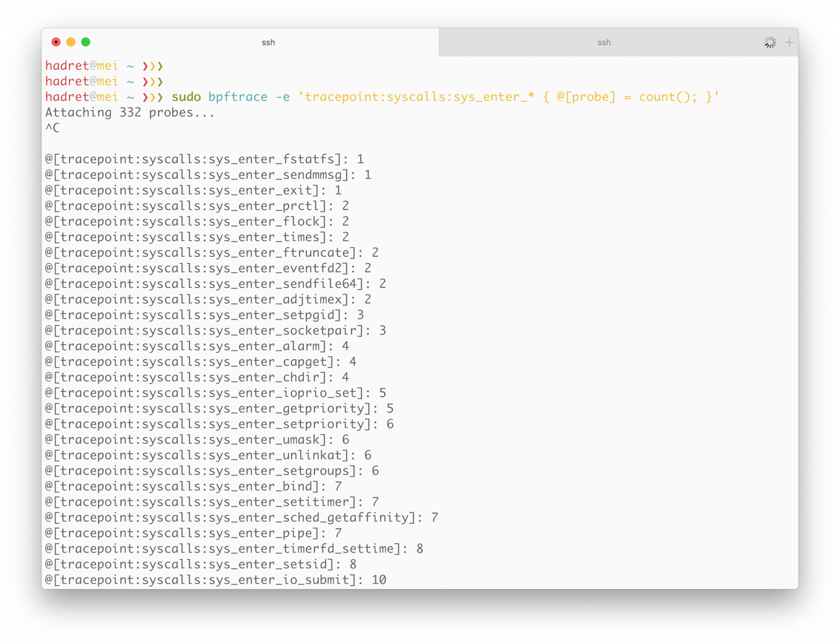
Task: Minimize the window with the yellow button
Action: click(x=71, y=42)
